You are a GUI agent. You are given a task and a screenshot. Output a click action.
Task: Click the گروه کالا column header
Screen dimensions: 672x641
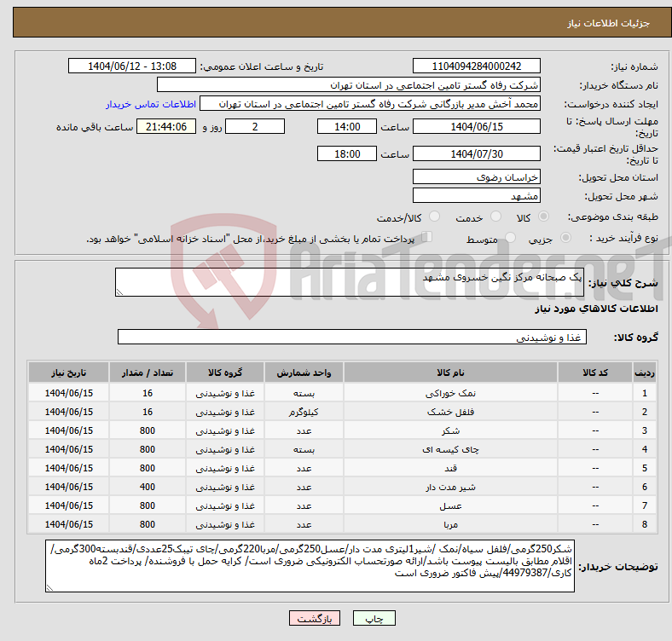(225, 372)
